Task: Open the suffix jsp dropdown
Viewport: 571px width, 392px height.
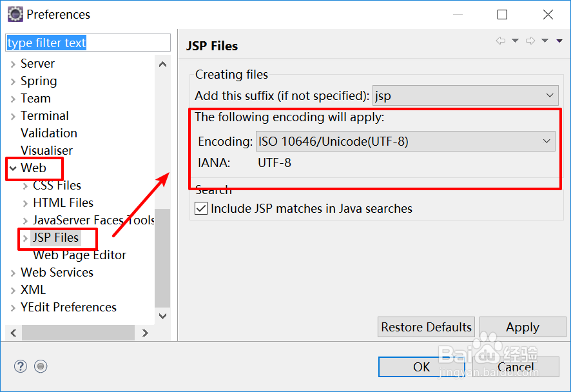Action: pyautogui.click(x=465, y=96)
